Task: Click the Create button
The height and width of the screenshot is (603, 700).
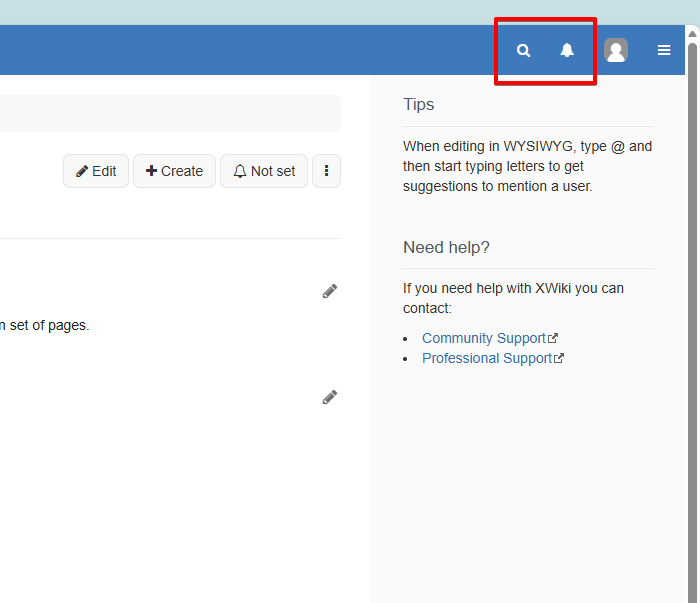Action: tap(174, 171)
